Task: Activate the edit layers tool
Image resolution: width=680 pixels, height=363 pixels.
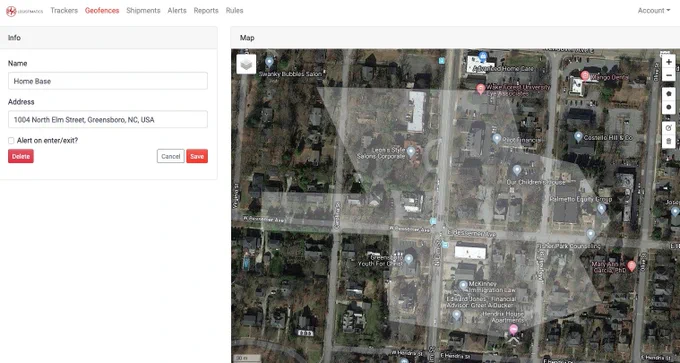Action: click(668, 128)
